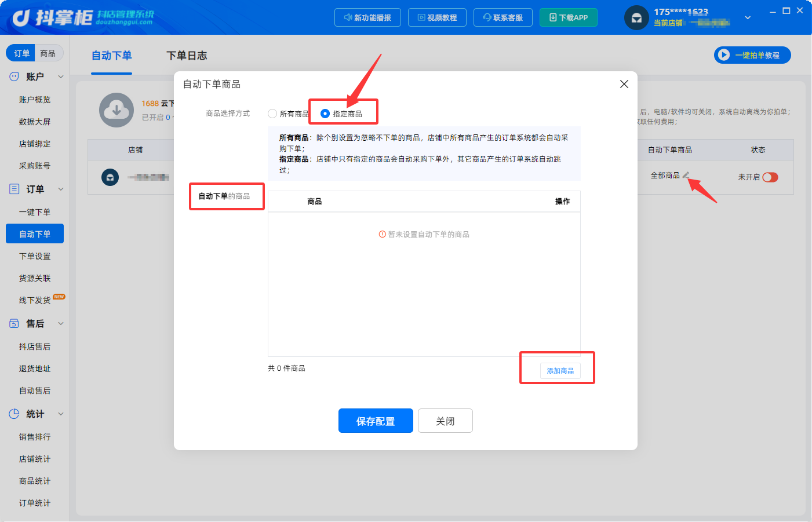
Task: Click the 一键拍单教程 button
Action: 752,55
